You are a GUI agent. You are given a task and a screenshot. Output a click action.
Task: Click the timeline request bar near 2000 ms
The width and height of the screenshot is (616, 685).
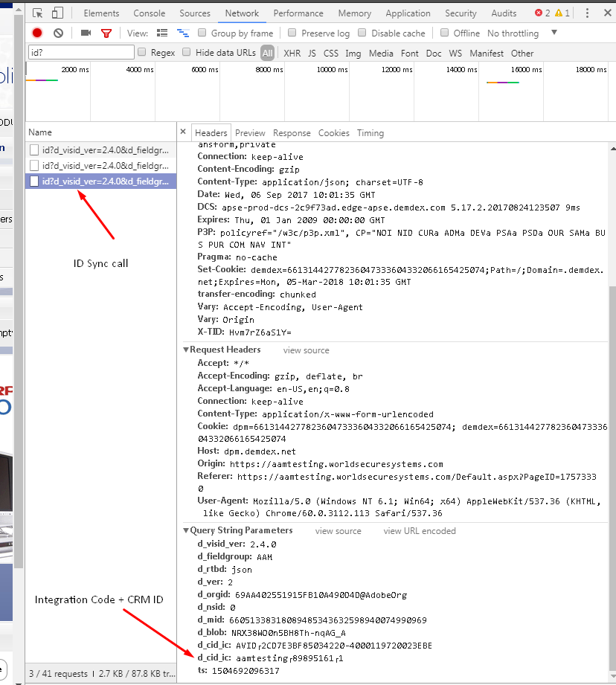coord(42,80)
